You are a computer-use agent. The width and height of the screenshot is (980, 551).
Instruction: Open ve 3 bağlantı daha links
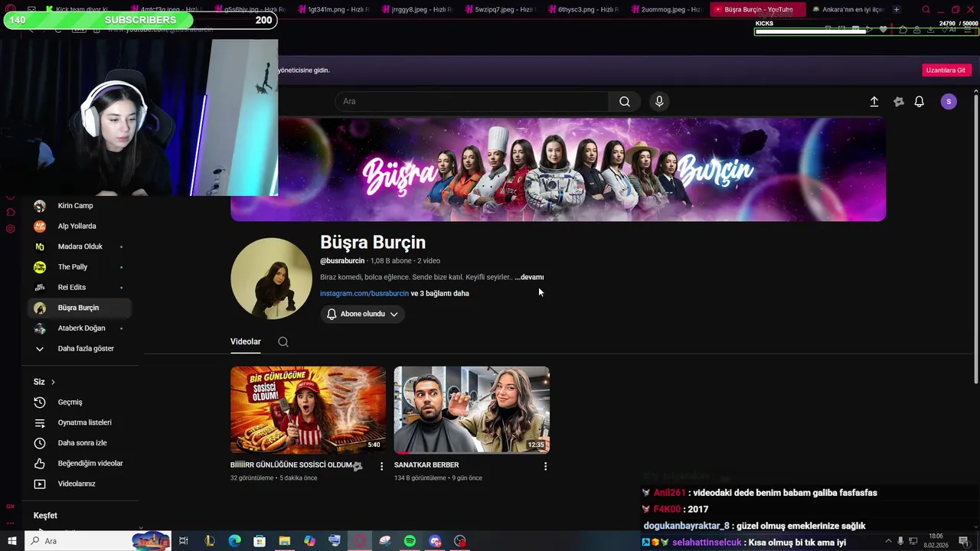pyautogui.click(x=440, y=293)
